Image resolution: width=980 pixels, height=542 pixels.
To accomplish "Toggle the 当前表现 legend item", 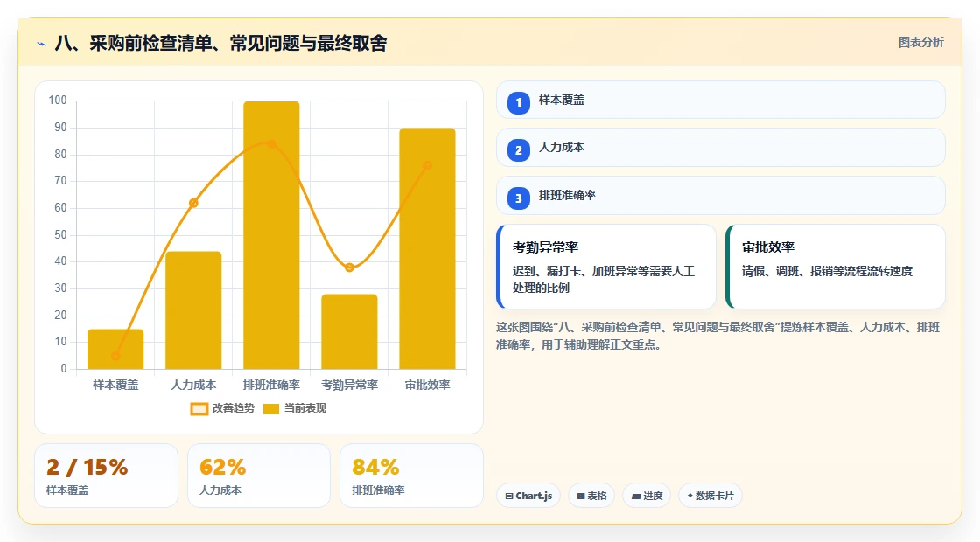I will 294,408.
